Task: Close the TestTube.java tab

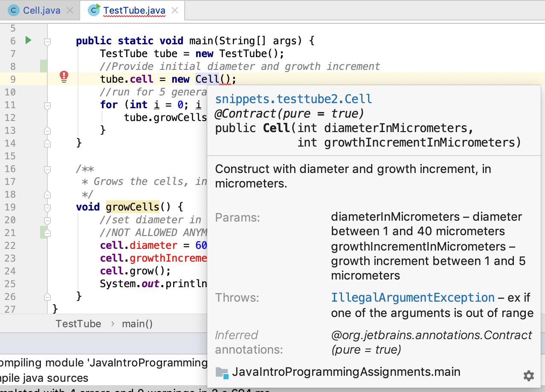Action: pos(175,10)
